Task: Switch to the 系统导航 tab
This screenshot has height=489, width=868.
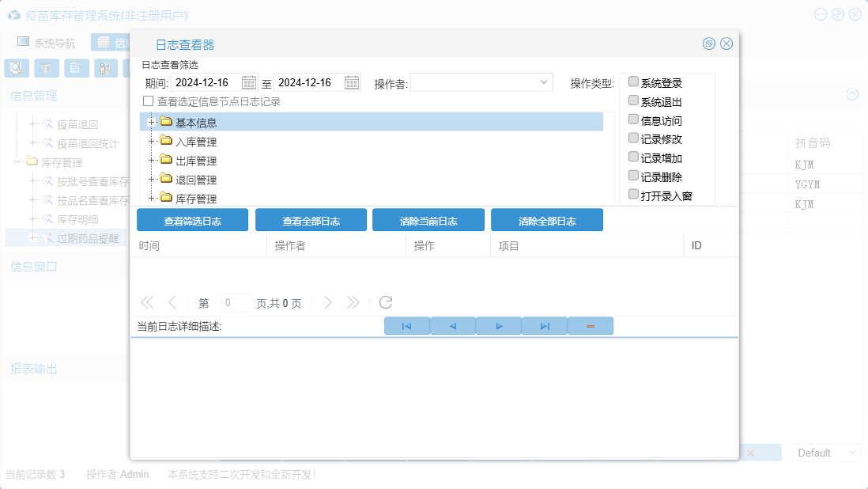Action: (47, 43)
